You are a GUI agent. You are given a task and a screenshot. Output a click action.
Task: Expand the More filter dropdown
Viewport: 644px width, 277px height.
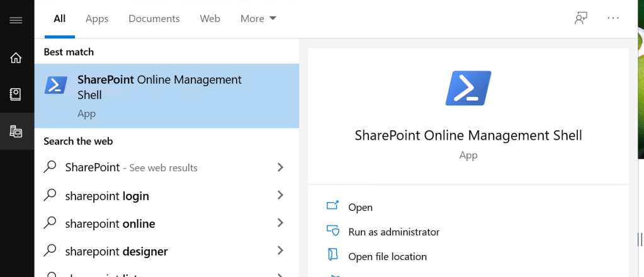pos(258,19)
